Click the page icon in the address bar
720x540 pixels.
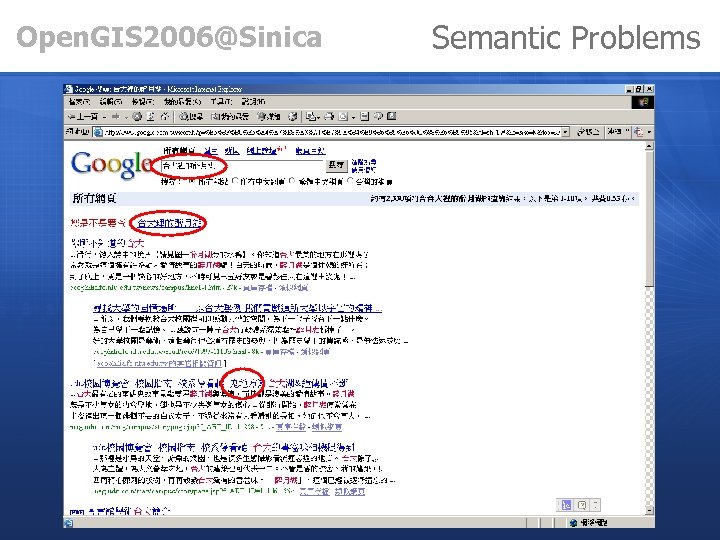98,132
